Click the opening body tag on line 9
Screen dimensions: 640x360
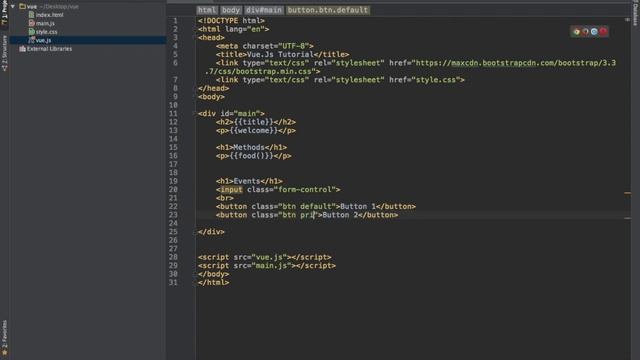tap(211, 97)
